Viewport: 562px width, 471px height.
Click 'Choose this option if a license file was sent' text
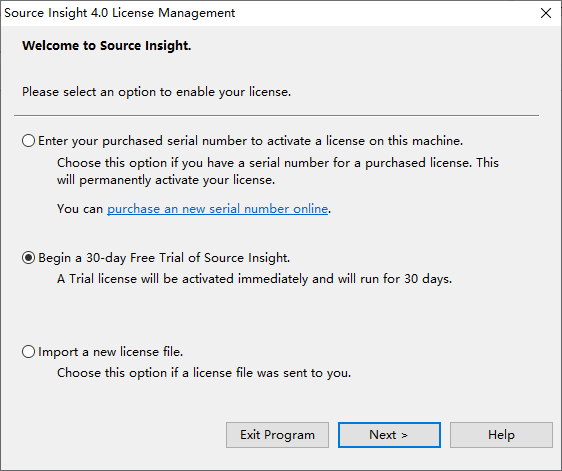pyautogui.click(x=204, y=373)
